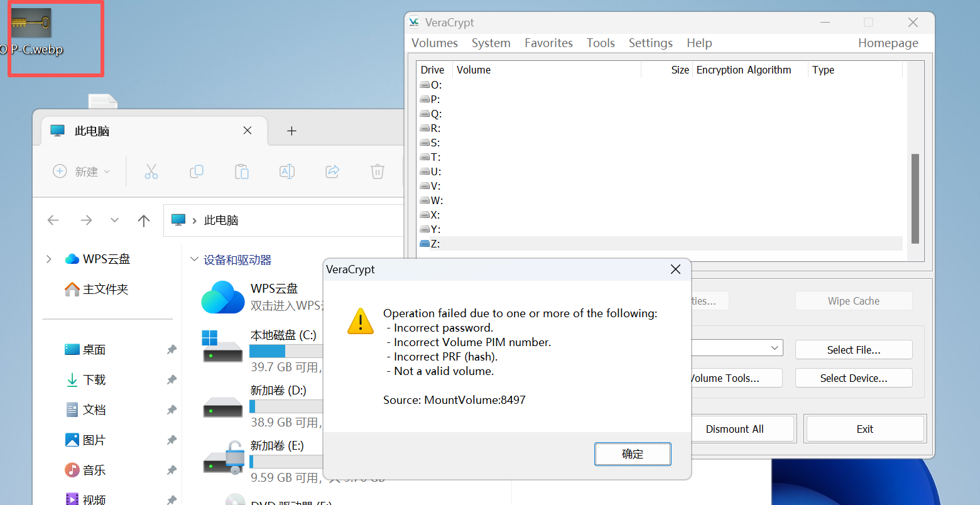Click the Encryption Algorithm column header
The width and height of the screenshot is (980, 505).
tap(750, 70)
